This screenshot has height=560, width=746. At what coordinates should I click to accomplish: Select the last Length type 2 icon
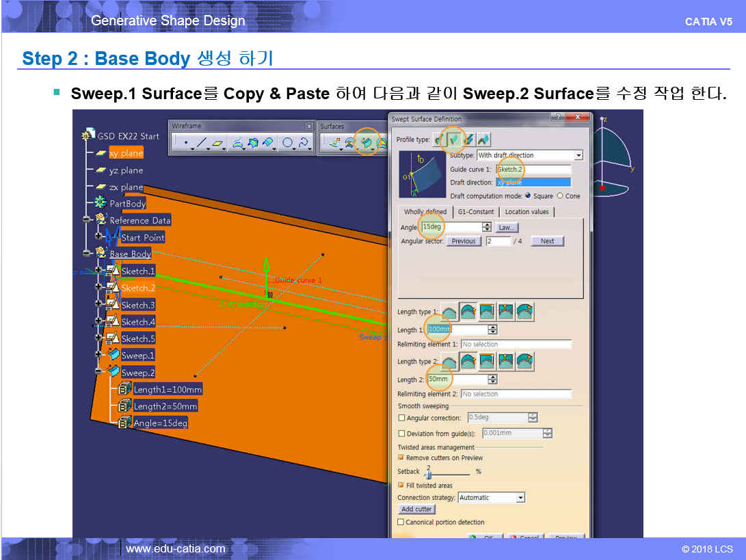pyautogui.click(x=524, y=362)
